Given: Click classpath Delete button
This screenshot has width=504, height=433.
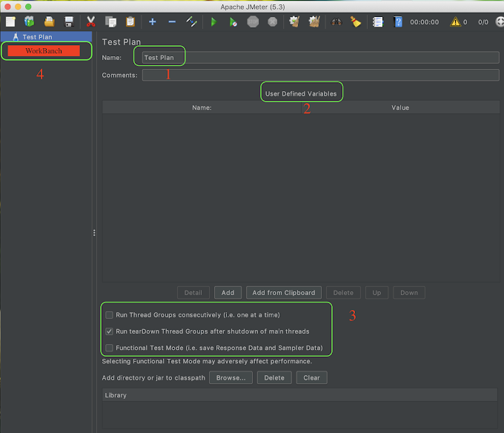Looking at the screenshot, I should pyautogui.click(x=274, y=377).
